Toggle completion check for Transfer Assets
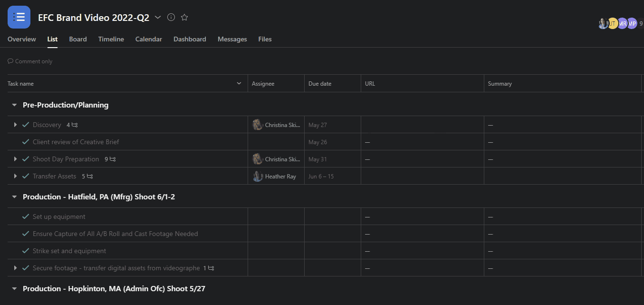Screen dimensions: 644x305 [26, 176]
